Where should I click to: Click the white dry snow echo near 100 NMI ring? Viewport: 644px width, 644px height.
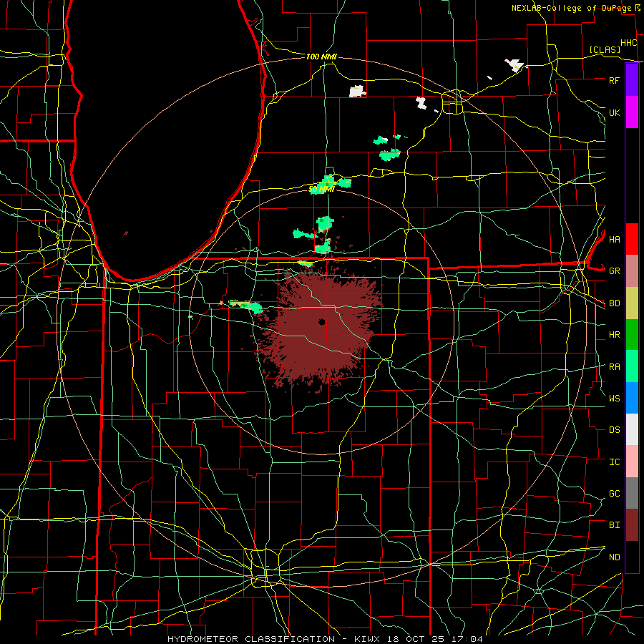[x=357, y=91]
